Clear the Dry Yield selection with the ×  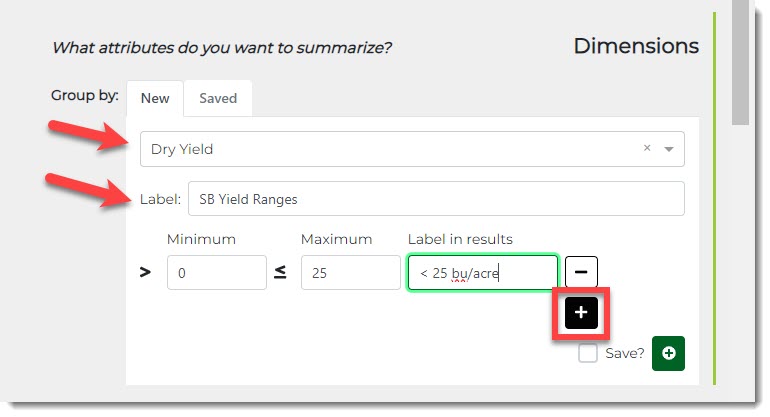647,148
